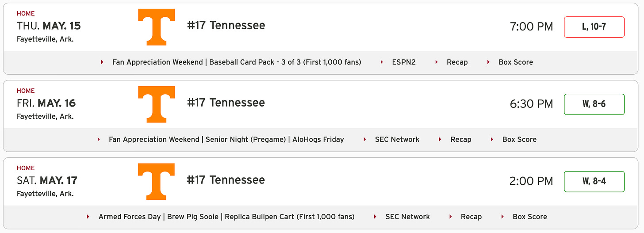
Task: View the Box Score for the May 16 game
Action: [519, 139]
